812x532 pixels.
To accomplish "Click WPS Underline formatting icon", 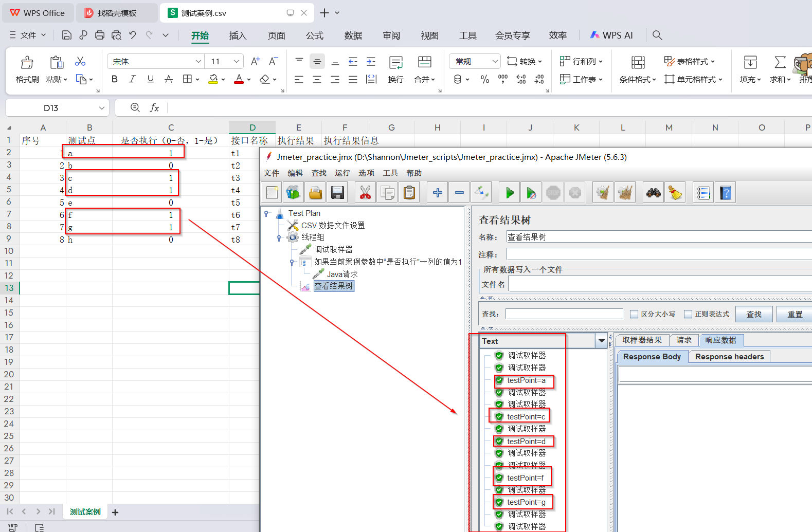I will pyautogui.click(x=150, y=79).
